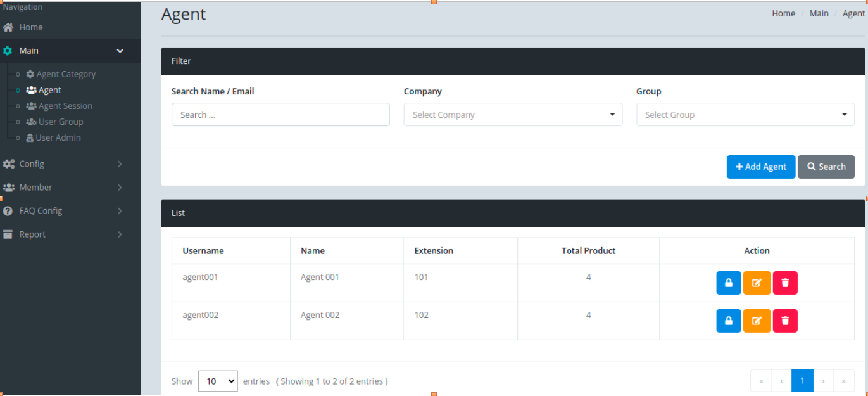This screenshot has width=868, height=396.
Task: Click the delete trash icon for agent001
Action: tap(785, 283)
